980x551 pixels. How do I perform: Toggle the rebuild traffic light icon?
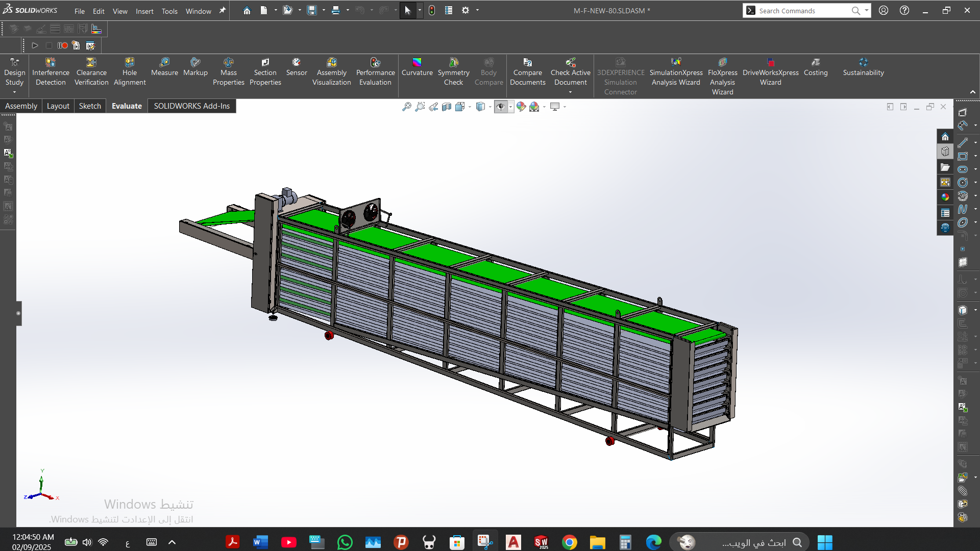[x=432, y=10]
